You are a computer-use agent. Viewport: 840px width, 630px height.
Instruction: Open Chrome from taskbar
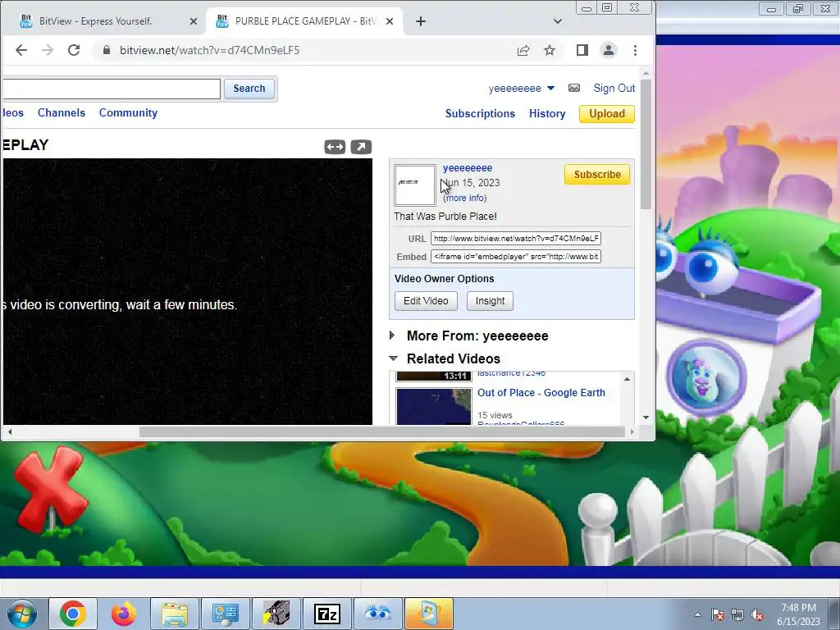[73, 614]
